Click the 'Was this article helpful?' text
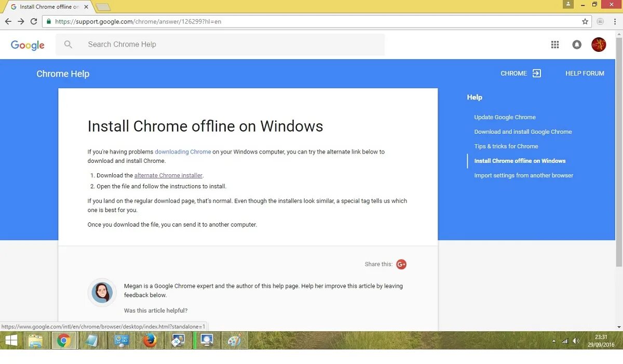The width and height of the screenshot is (623, 364). 156,311
